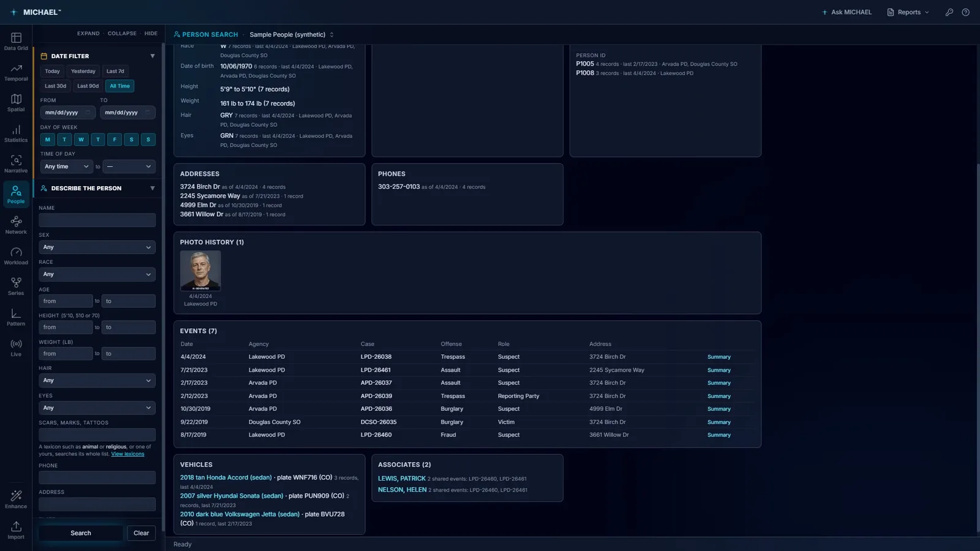Click COLLAPSE in the panel header
This screenshot has width=980, height=551.
coord(122,34)
